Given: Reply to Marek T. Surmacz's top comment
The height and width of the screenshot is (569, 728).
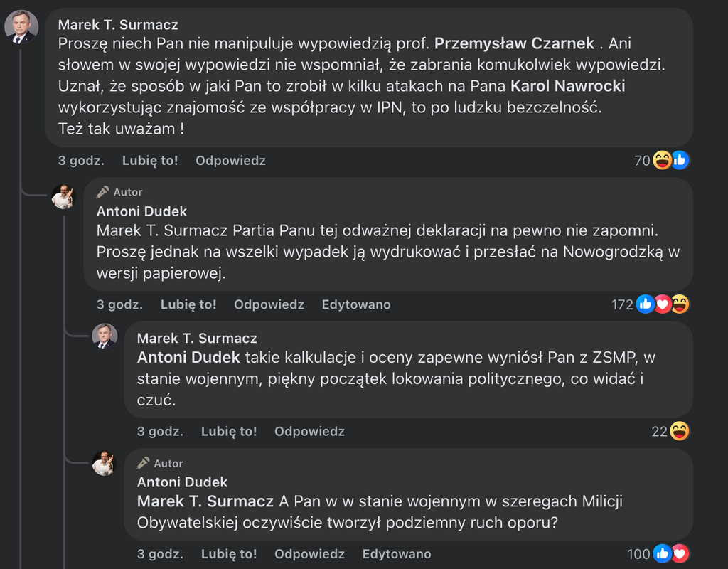Looking at the screenshot, I should (x=230, y=161).
